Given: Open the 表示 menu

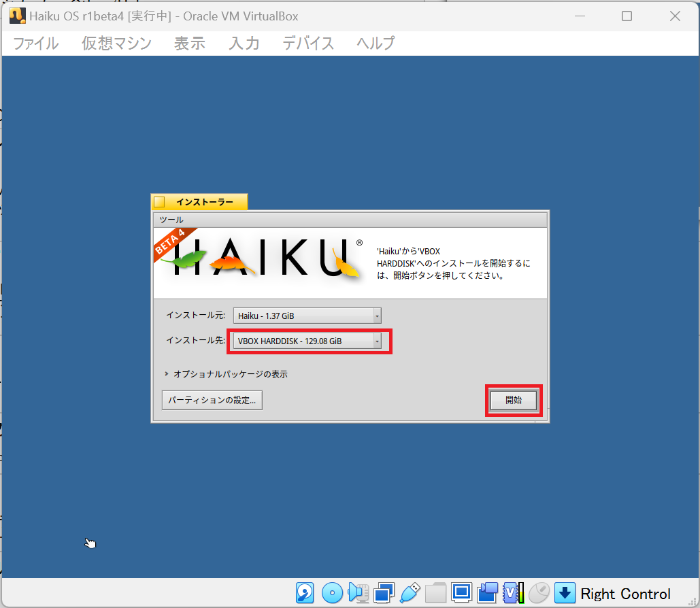Looking at the screenshot, I should pyautogui.click(x=190, y=44).
